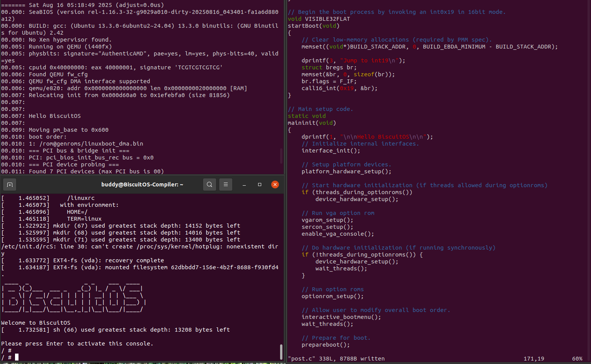Click 'Running on QEMU (i440fx)' line
This screenshot has width=591, height=364.
[x=70, y=47]
